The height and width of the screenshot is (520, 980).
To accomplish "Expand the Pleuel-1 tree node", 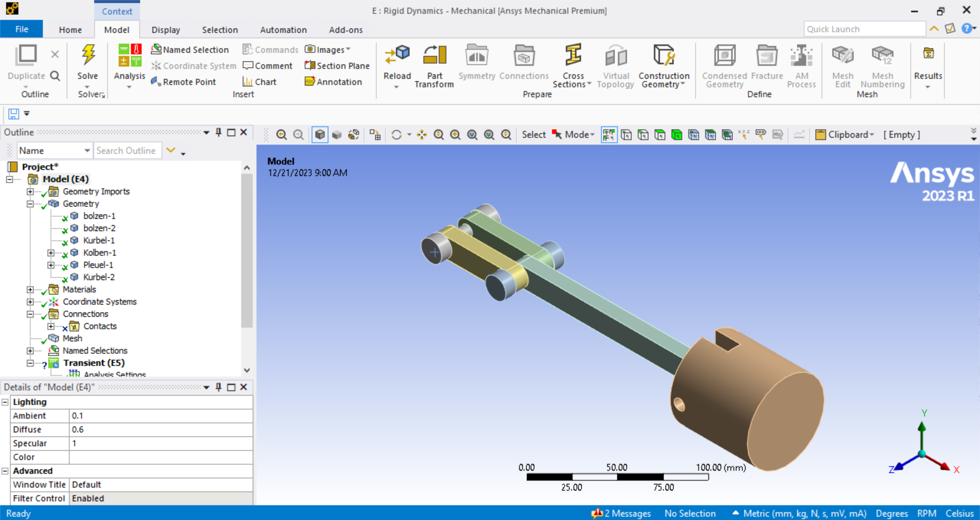I will pyautogui.click(x=51, y=265).
